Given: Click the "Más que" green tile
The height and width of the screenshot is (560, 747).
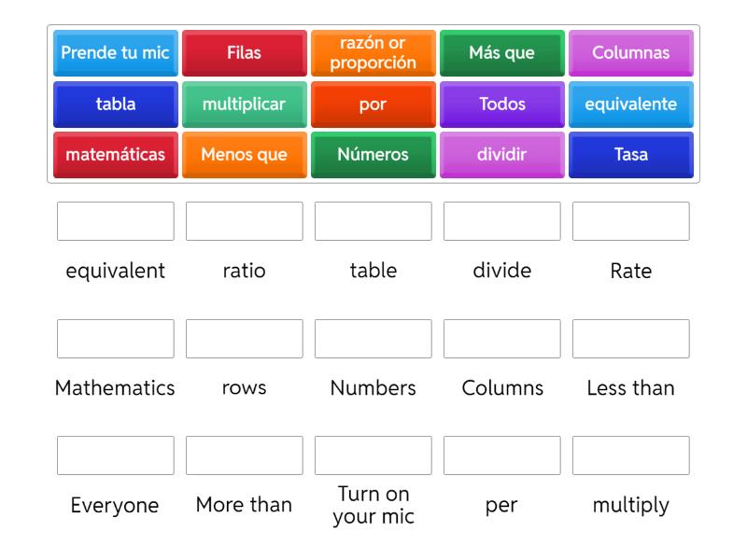Looking at the screenshot, I should (502, 53).
